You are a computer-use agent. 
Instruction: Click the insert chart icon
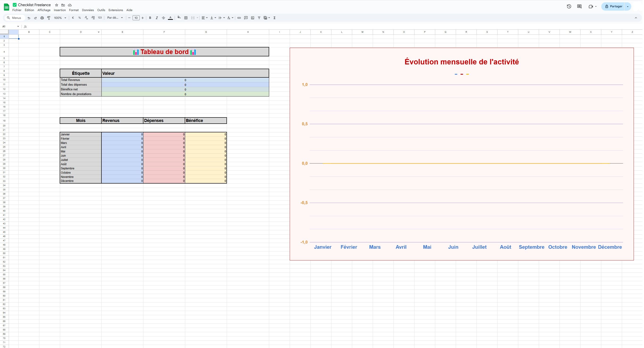(252, 18)
